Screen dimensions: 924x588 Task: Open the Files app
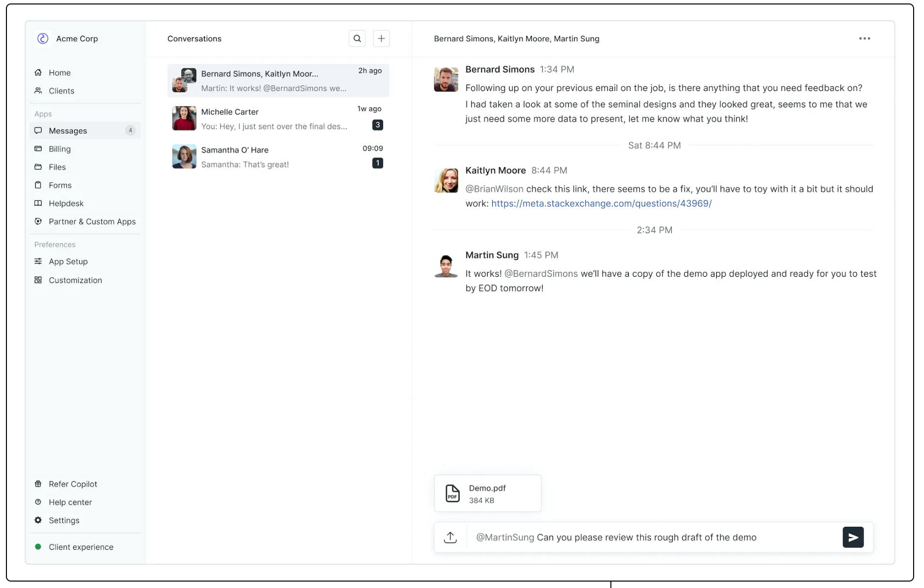[x=57, y=167]
